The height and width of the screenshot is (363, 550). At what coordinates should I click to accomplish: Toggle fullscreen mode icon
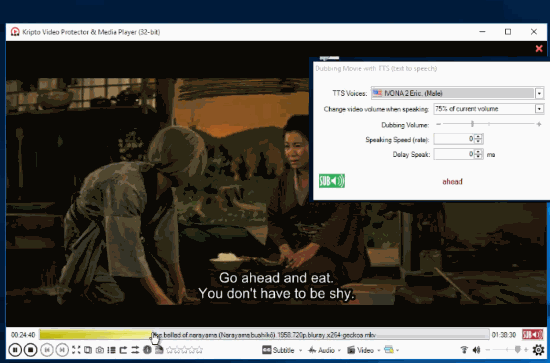tap(76, 350)
